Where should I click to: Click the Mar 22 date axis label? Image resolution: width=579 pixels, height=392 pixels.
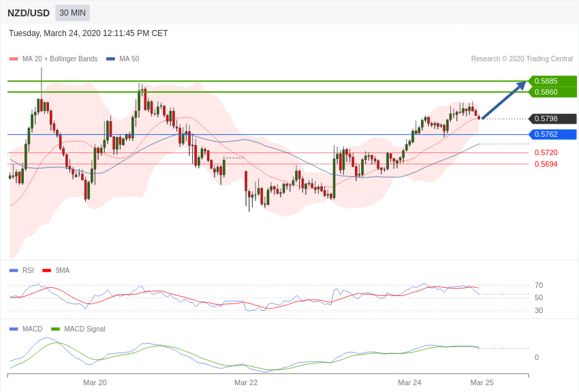[x=246, y=382]
